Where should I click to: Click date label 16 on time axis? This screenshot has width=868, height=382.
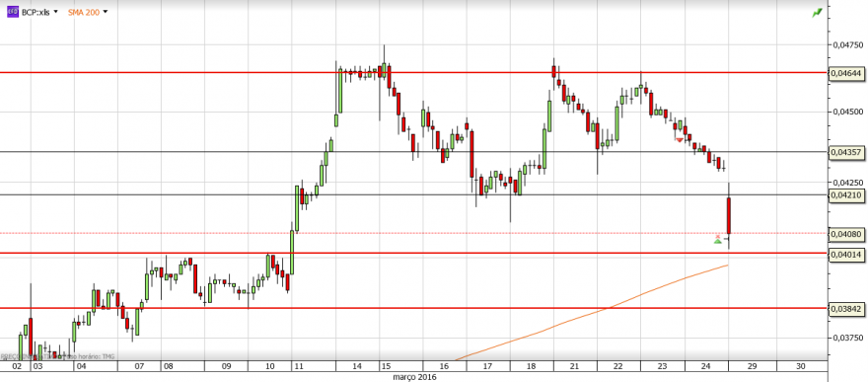(444, 366)
